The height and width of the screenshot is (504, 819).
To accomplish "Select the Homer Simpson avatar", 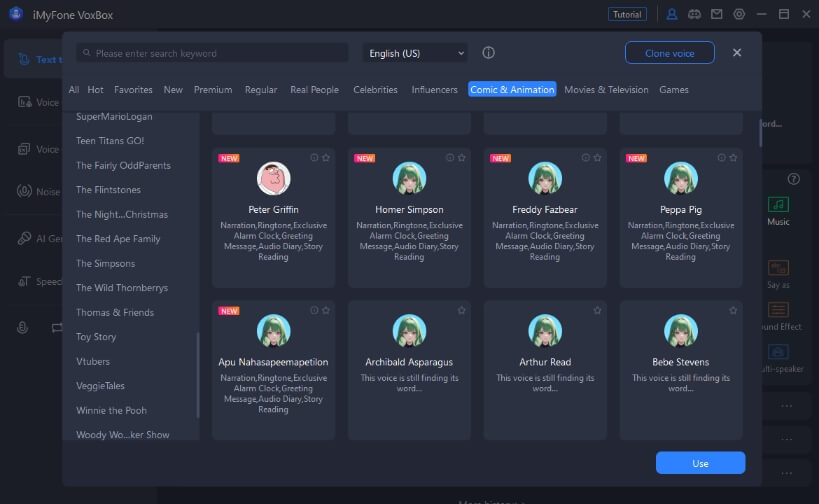I will 409,178.
